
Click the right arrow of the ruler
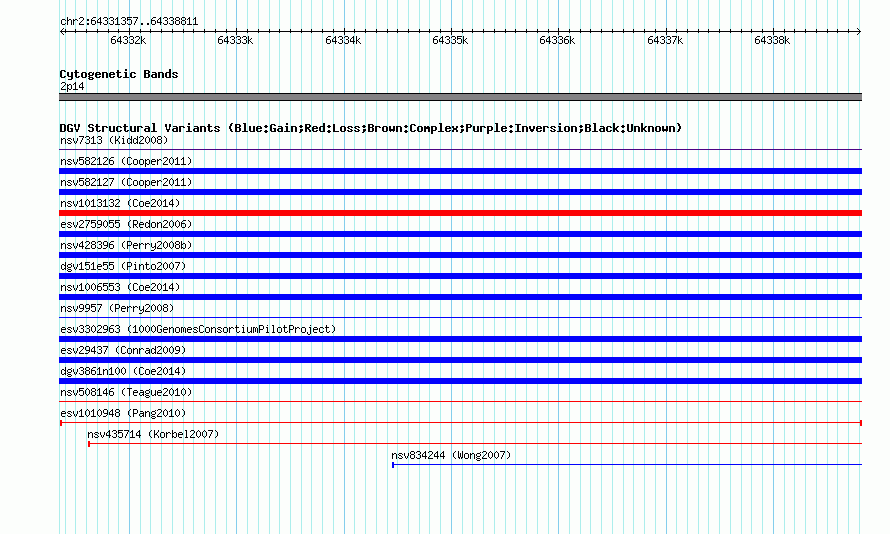(859, 31)
